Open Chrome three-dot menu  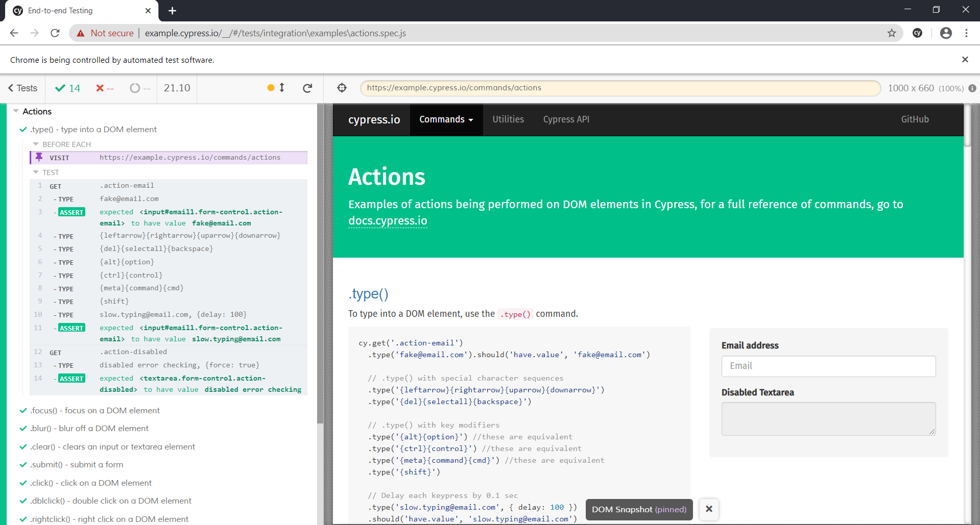pos(966,33)
